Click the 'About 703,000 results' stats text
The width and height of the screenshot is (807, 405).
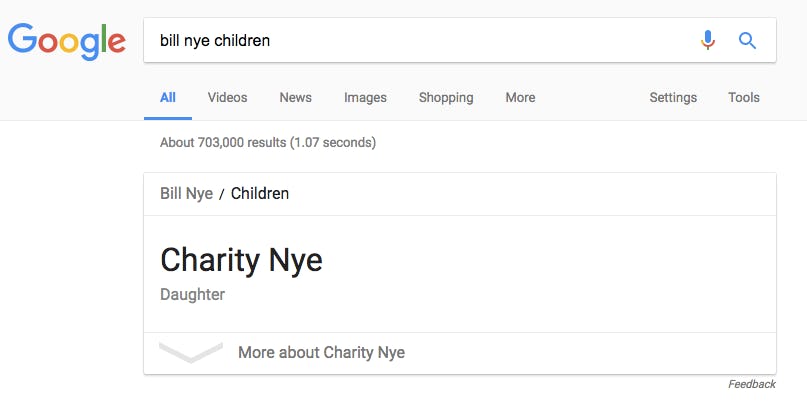[267, 143]
